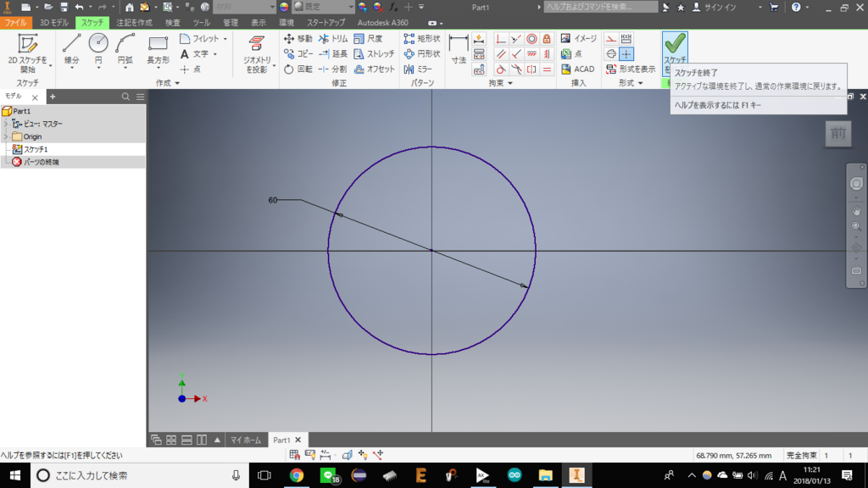Click the concentric constraint icon

coord(531,39)
